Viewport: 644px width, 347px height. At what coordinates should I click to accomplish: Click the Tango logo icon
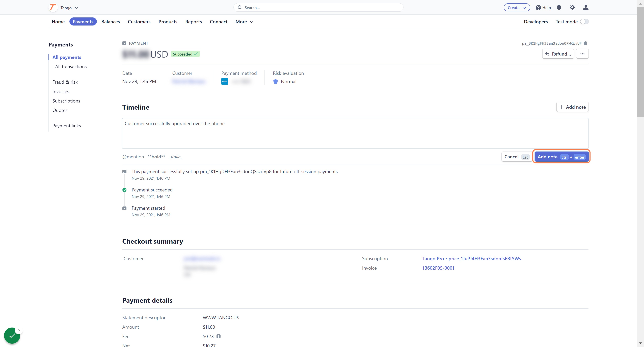click(x=53, y=8)
